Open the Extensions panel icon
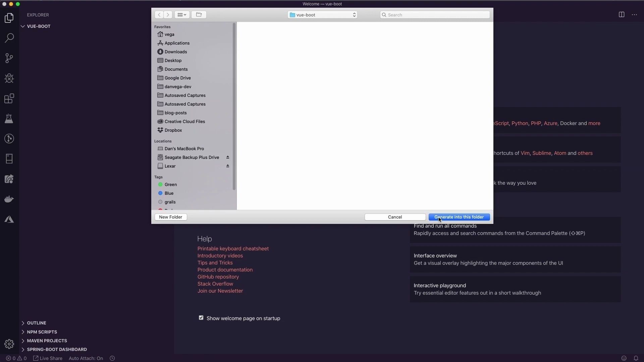The width and height of the screenshot is (644, 362). 9,98
